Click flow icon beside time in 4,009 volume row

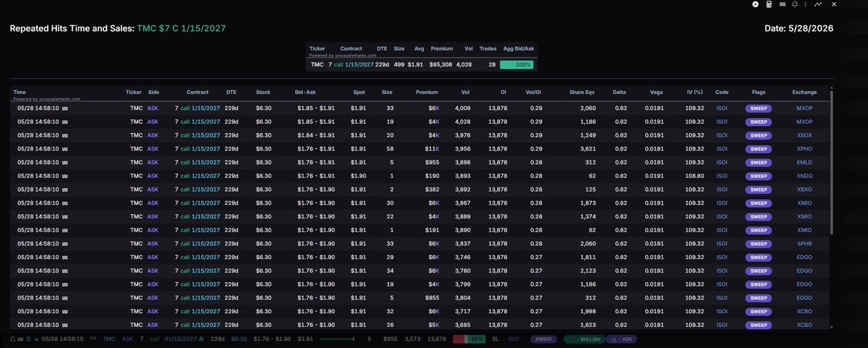click(65, 109)
